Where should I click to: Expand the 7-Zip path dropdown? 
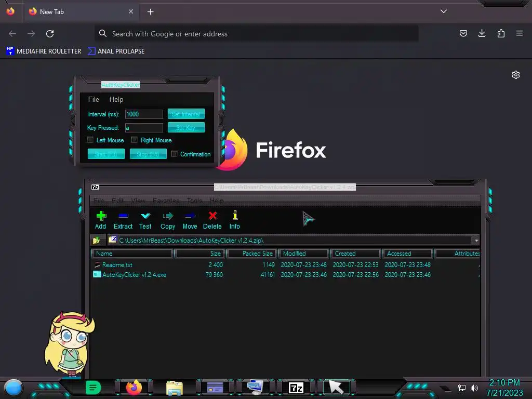(476, 241)
